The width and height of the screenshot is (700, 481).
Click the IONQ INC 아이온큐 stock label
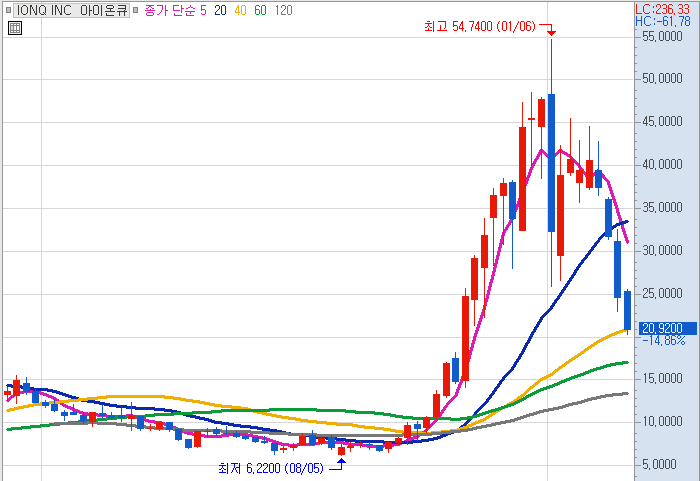[x=71, y=10]
